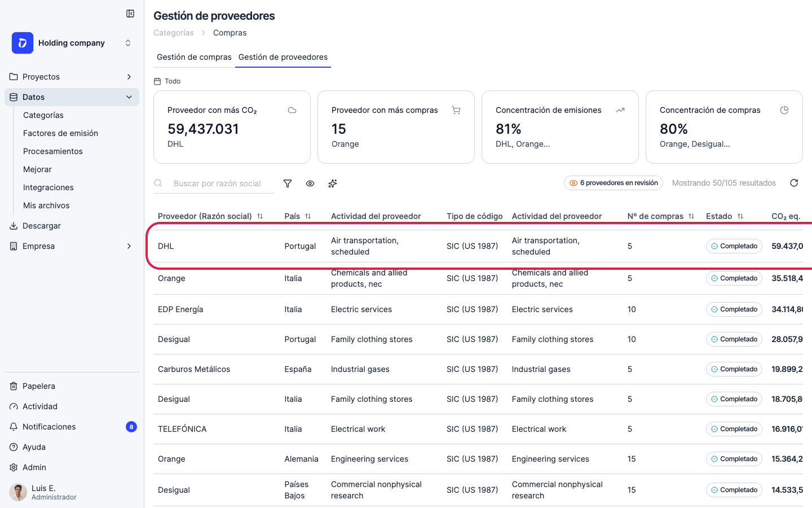
Task: Navigate to Integraciones
Action: 48,187
